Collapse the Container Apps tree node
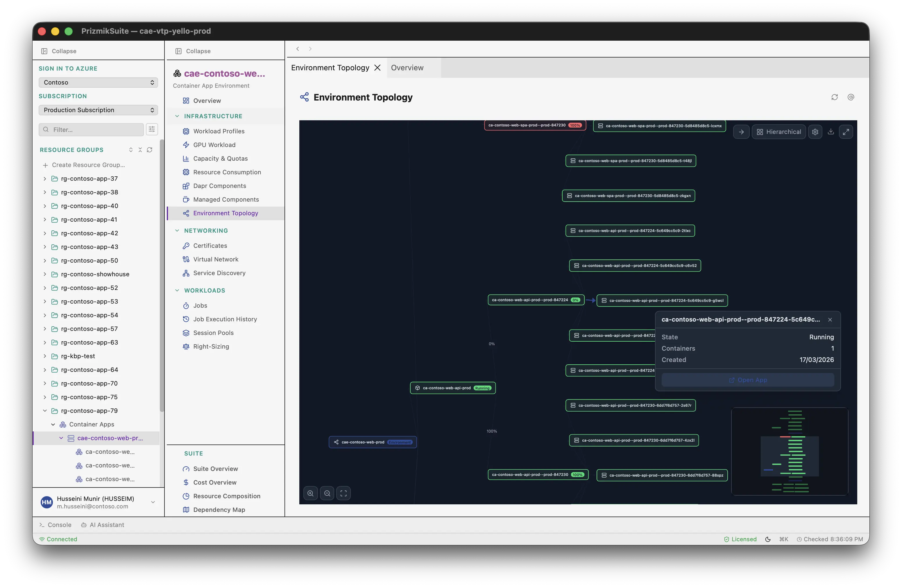This screenshot has width=902, height=588. point(53,424)
